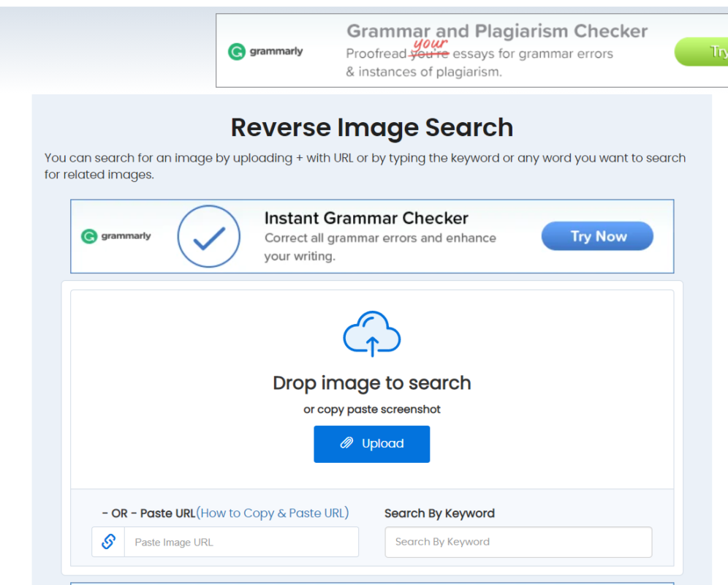Click the cloud upload icon
The height and width of the screenshot is (585, 728).
click(371, 333)
